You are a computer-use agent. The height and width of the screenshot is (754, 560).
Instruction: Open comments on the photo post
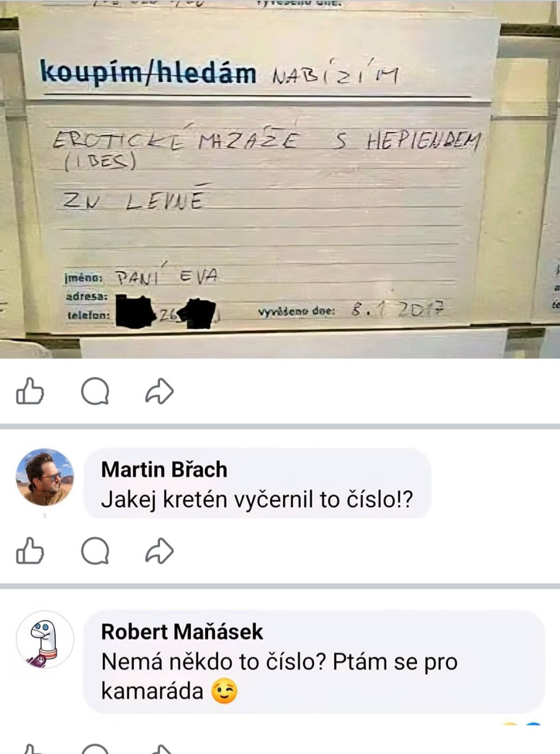pyautogui.click(x=94, y=391)
